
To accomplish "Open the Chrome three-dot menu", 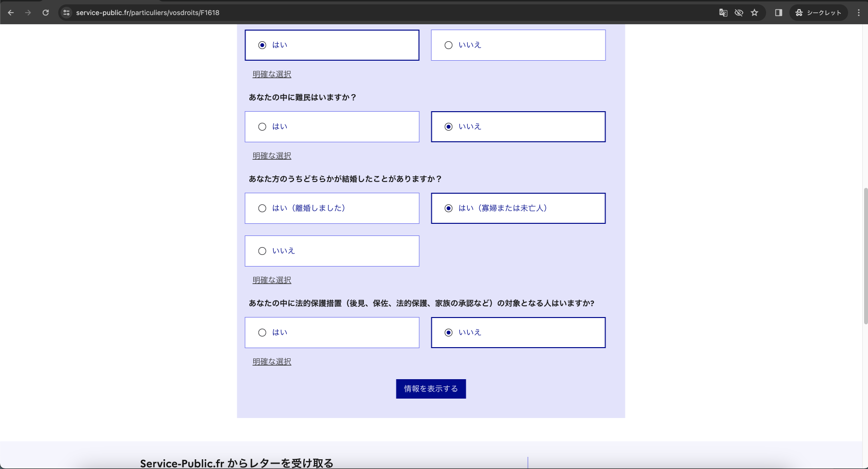I will click(858, 13).
